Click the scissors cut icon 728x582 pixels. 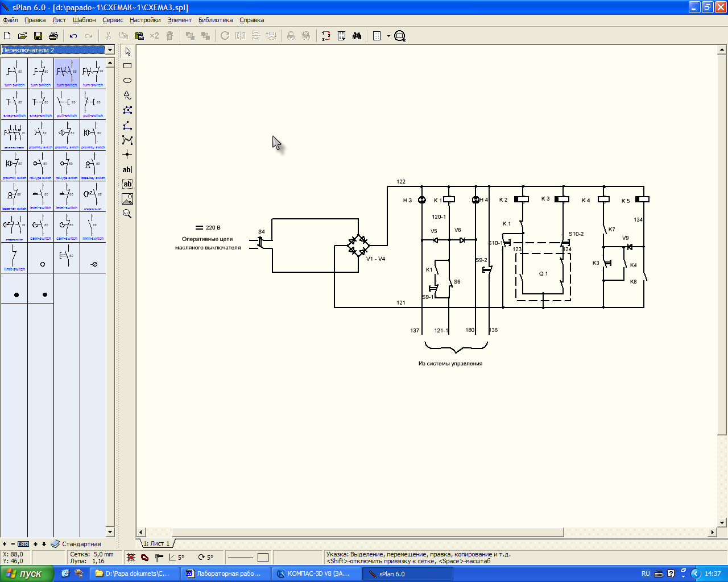click(x=108, y=36)
